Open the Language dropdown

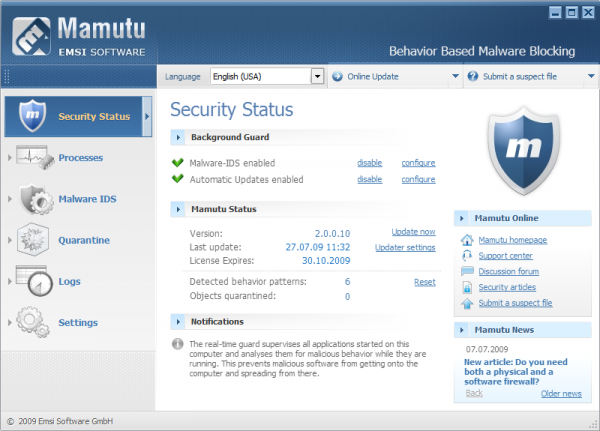(x=317, y=76)
